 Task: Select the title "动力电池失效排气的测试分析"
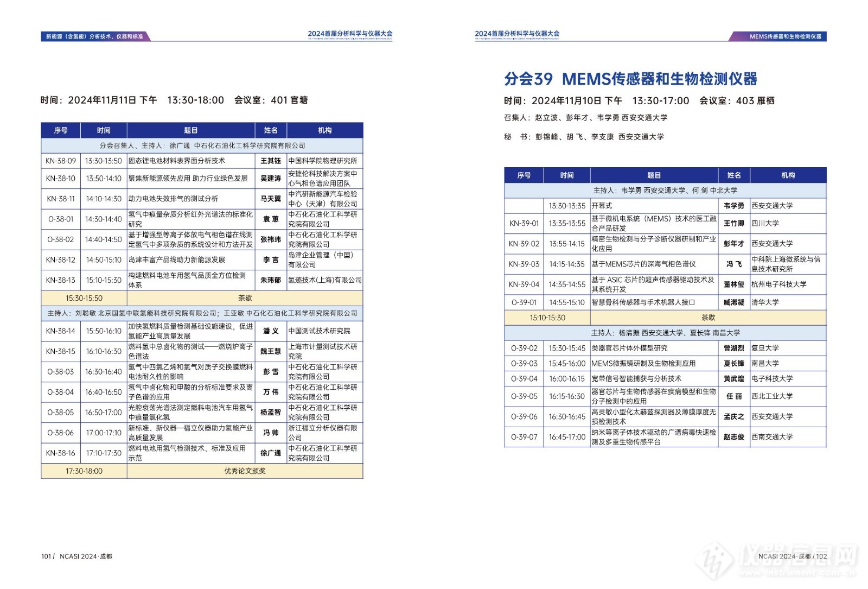(x=173, y=199)
